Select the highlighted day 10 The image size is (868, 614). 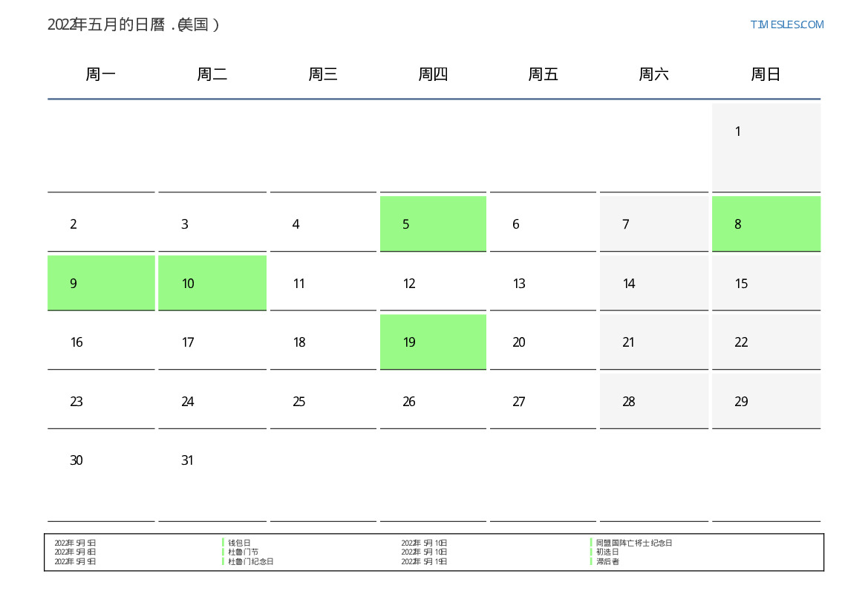pos(212,283)
